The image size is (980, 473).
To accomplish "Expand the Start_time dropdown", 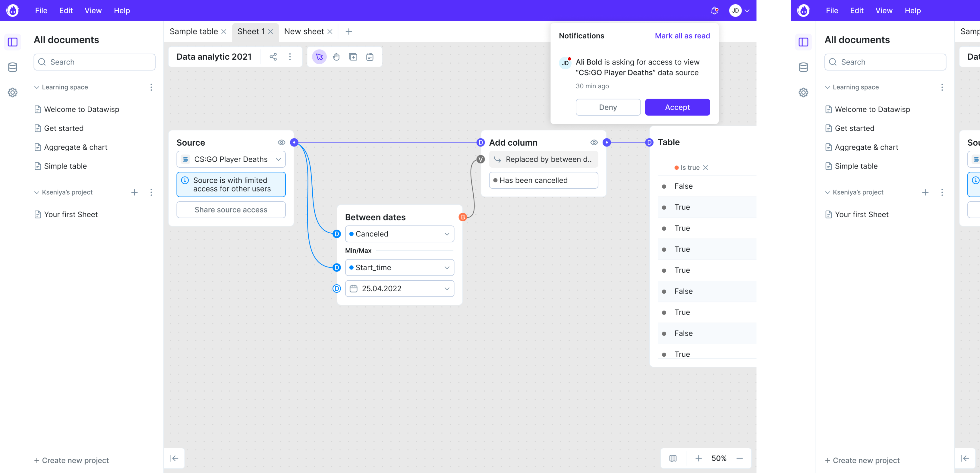I will click(399, 267).
